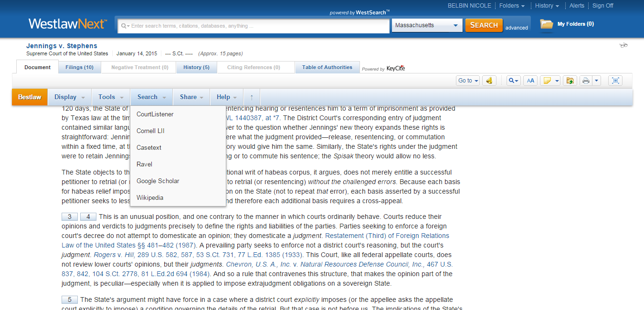This screenshot has height=310, width=644.
Task: Save document to folder icon
Action: pyautogui.click(x=570, y=81)
